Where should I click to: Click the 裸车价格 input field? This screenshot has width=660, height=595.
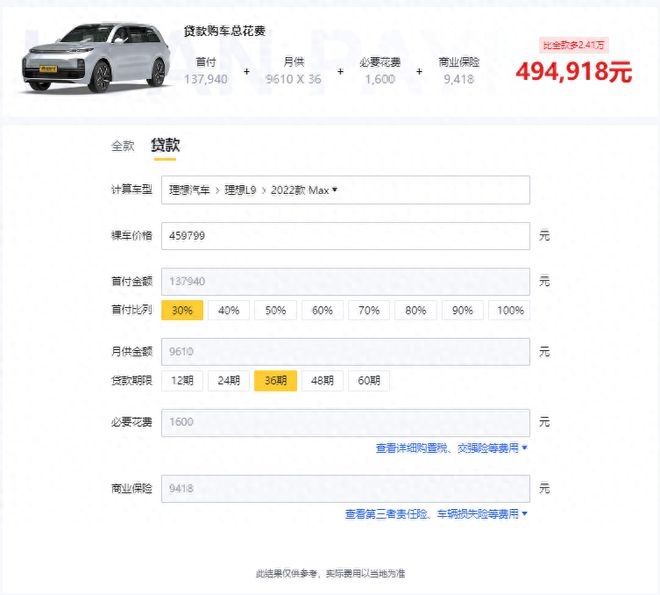click(345, 236)
